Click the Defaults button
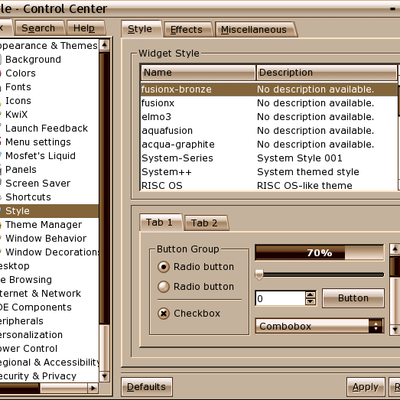The image size is (400, 400). 147,387
